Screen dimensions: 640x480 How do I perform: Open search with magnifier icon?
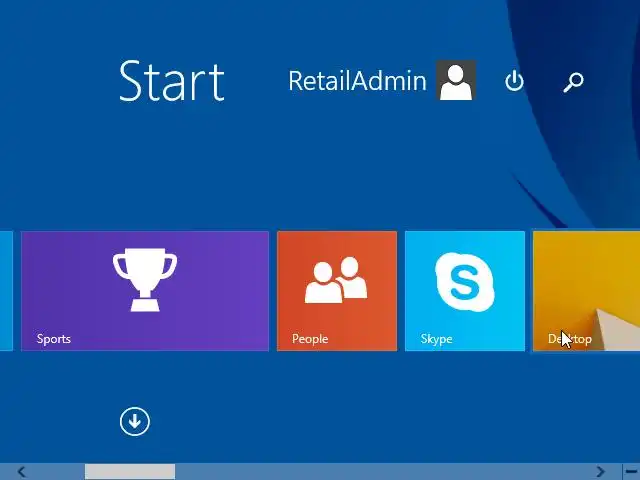point(573,82)
